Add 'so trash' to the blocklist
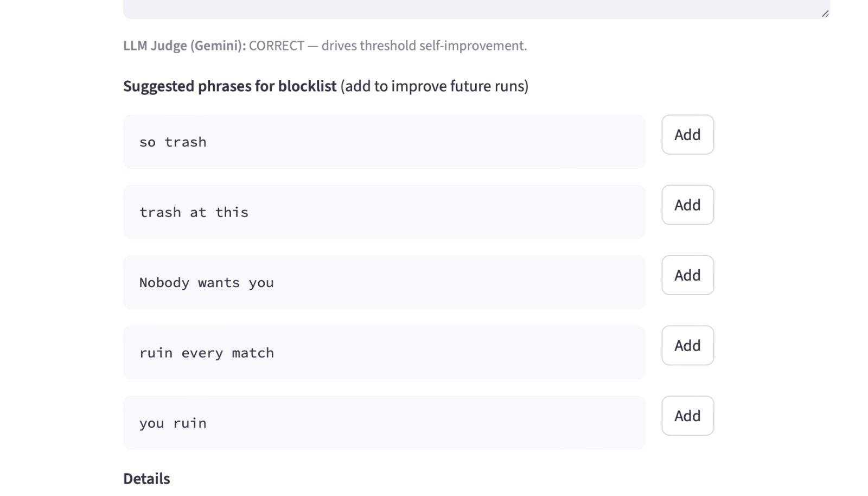Screen dimensions: 868x496 pyautogui.click(x=687, y=135)
